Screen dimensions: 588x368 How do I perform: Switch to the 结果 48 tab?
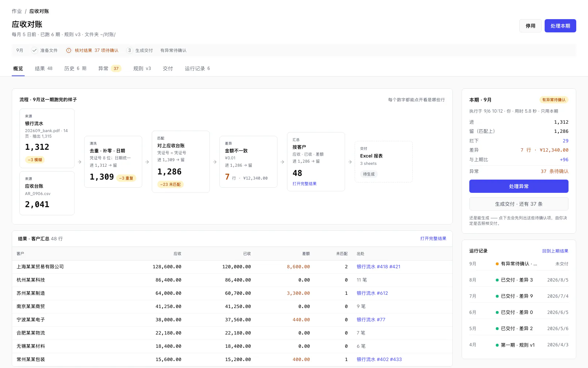click(x=44, y=68)
